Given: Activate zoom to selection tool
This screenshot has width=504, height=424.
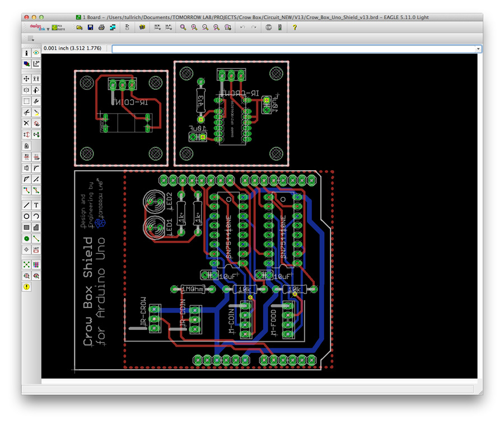Looking at the screenshot, I should (228, 27).
